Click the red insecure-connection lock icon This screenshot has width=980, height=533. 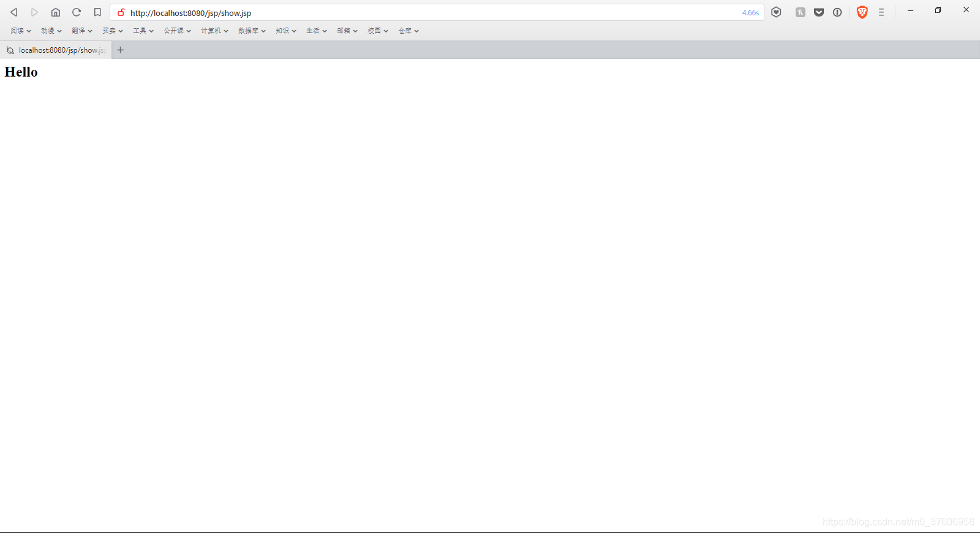pyautogui.click(x=121, y=12)
